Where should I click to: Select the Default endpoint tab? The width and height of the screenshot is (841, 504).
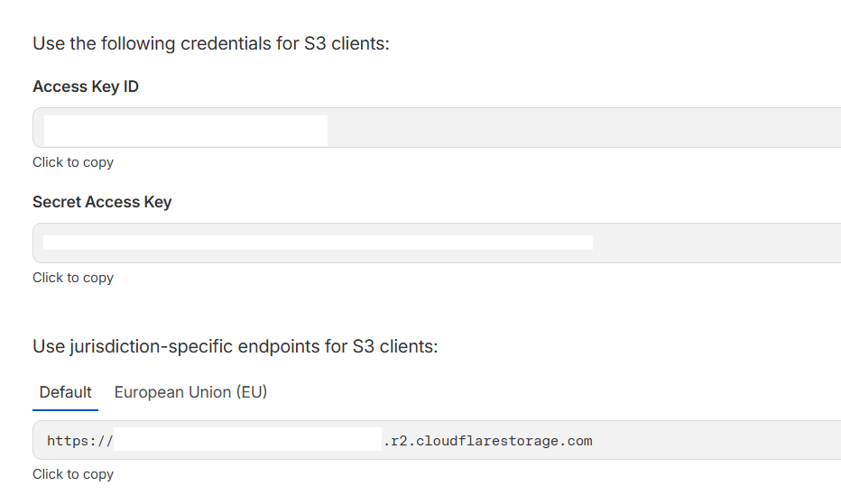pyautogui.click(x=65, y=392)
